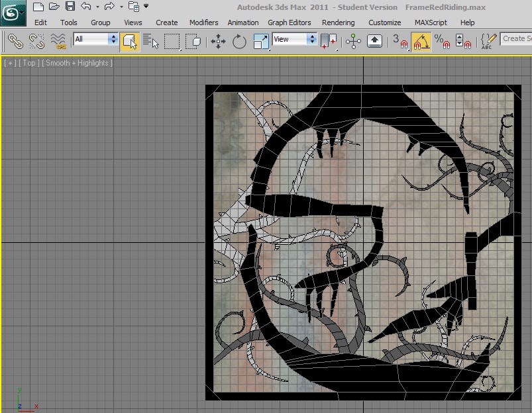Image resolution: width=532 pixels, height=413 pixels.
Task: Click the Select by Name icon
Action: tap(150, 41)
